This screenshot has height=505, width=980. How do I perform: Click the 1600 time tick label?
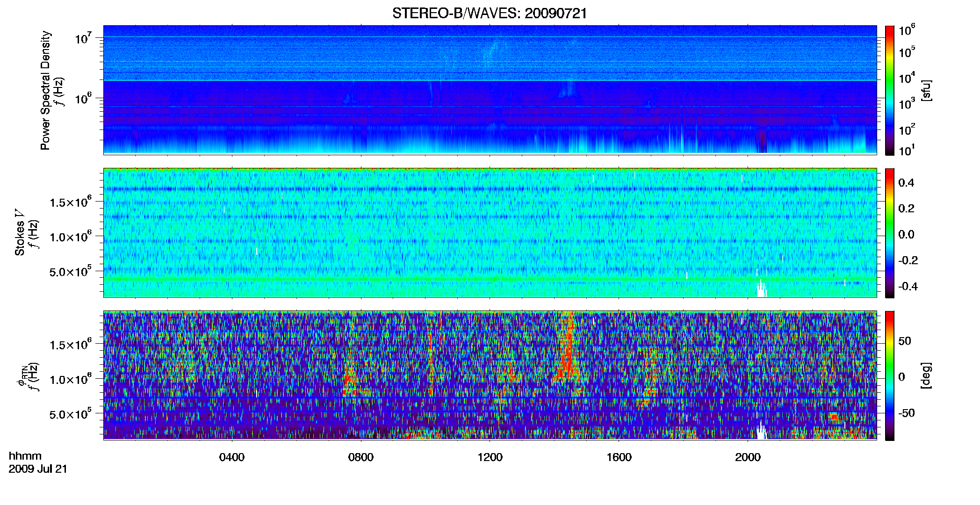click(619, 457)
